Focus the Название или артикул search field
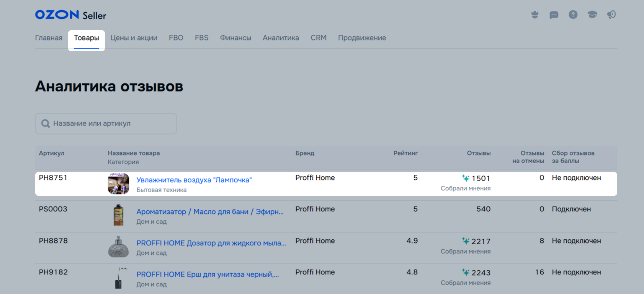The image size is (644, 294). (106, 123)
